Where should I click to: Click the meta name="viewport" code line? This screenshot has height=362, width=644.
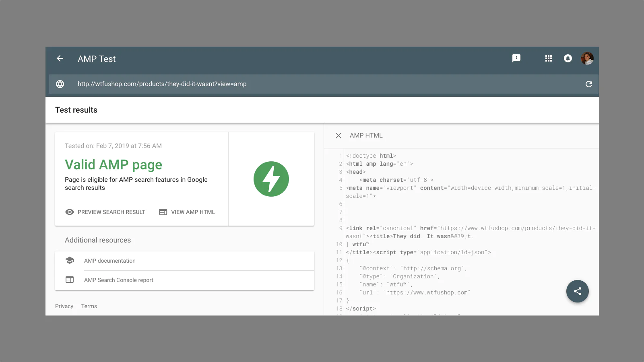tap(471, 192)
